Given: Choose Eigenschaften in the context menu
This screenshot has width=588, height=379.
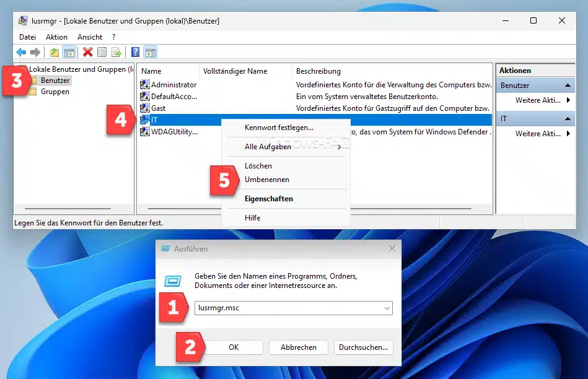Looking at the screenshot, I should click(x=286, y=199).
